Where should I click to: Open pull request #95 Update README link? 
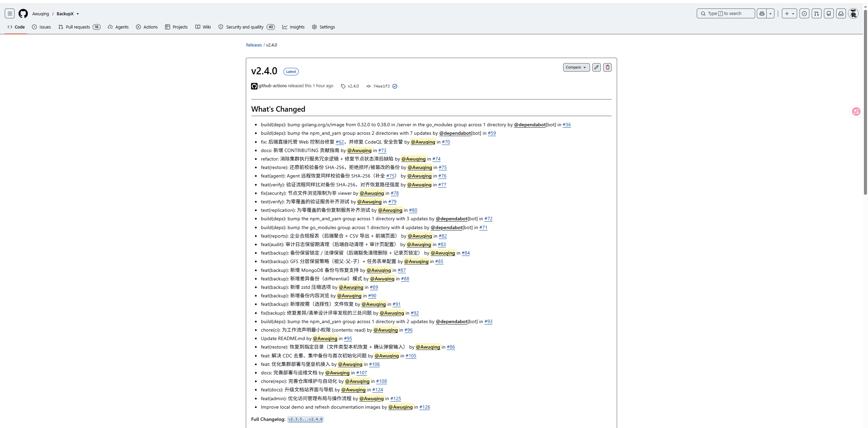point(348,338)
